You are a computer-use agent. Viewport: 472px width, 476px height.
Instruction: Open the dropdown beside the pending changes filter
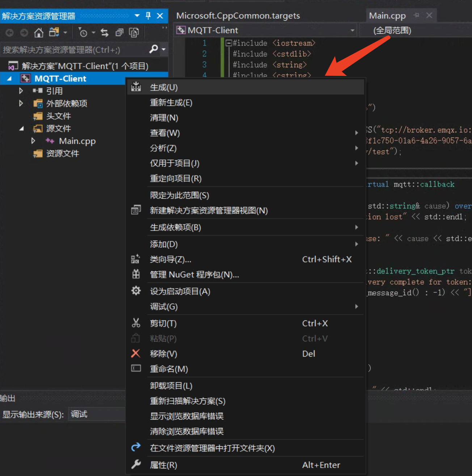click(x=93, y=33)
